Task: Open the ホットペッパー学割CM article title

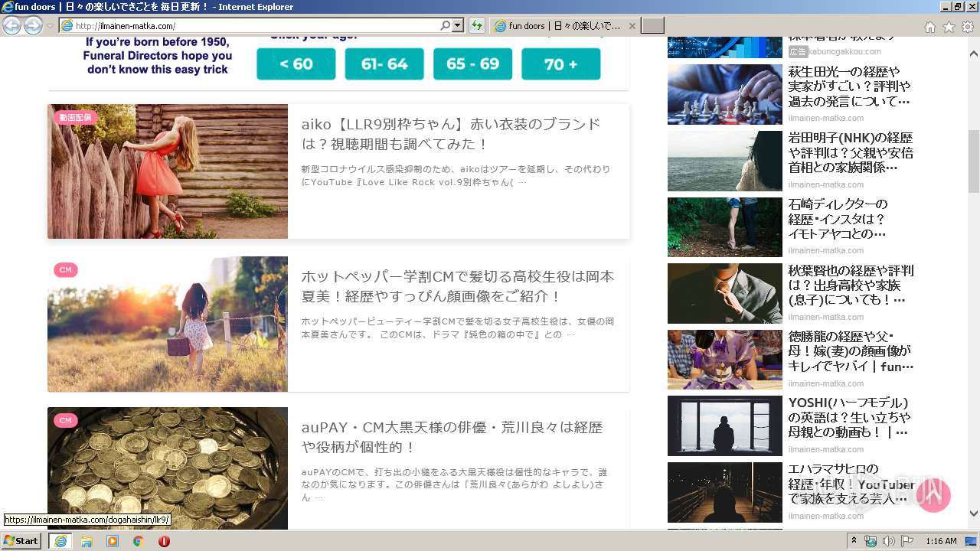Action: (458, 286)
